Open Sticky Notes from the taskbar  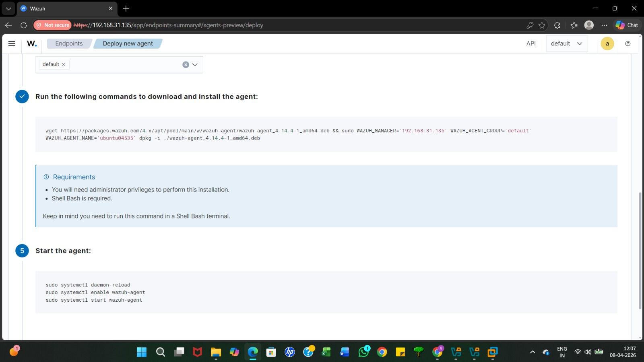tap(400, 352)
